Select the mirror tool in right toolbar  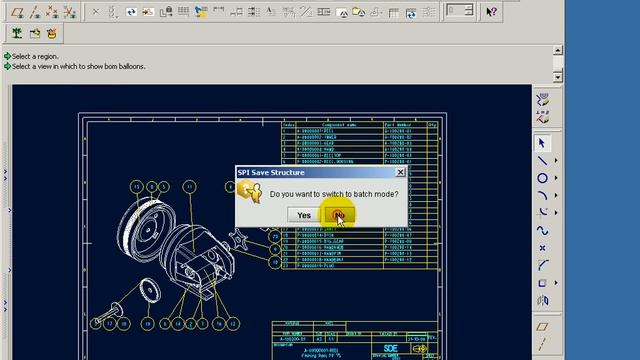tap(542, 300)
